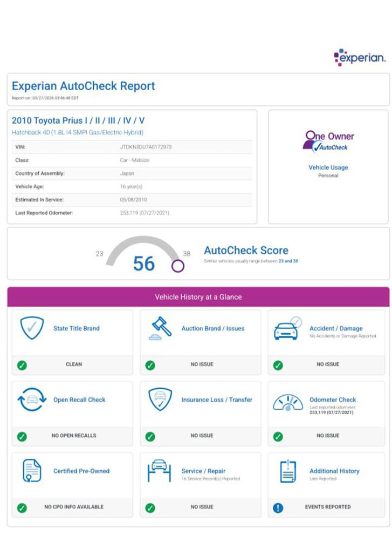The width and height of the screenshot is (392, 555).
Task: Click the VIN number value
Action: pyautogui.click(x=146, y=147)
